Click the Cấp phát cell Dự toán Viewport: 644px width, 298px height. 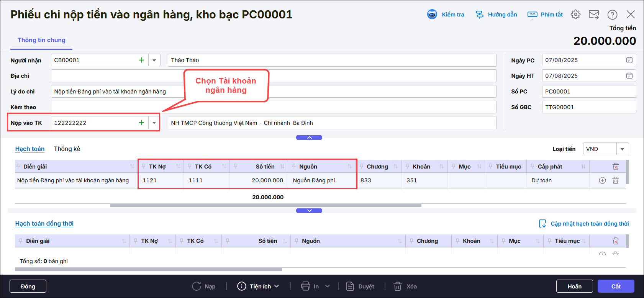click(558, 180)
